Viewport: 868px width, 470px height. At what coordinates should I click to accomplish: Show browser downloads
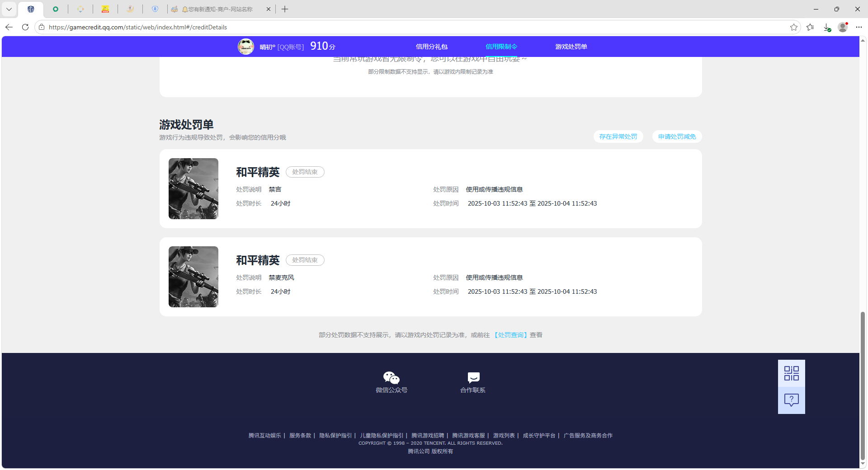[827, 27]
